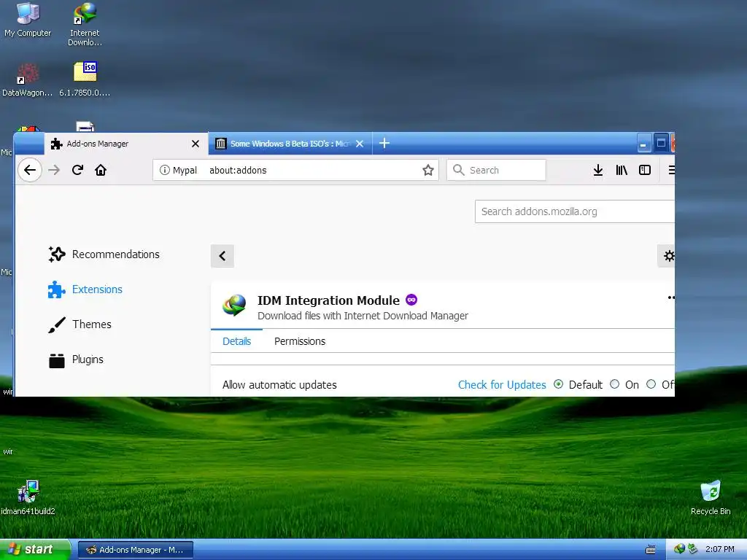Screen dimensions: 747x560
Task: Open Recommendations in add-ons sidebar
Action: click(x=104, y=254)
